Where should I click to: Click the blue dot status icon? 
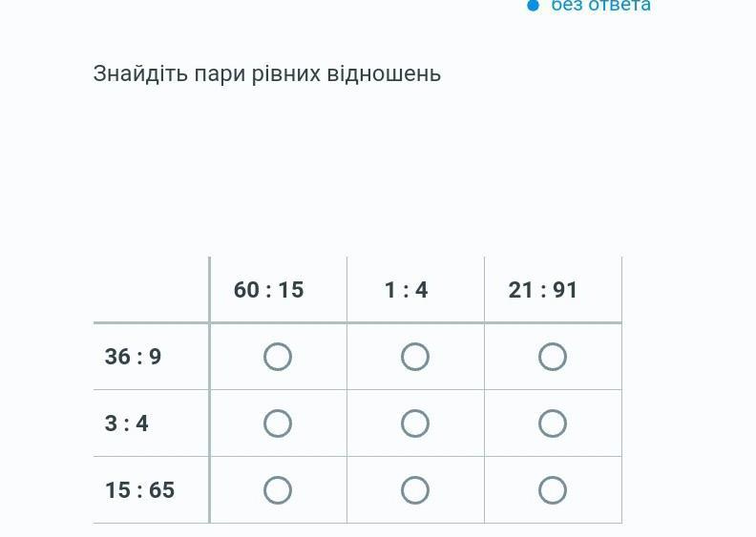(534, 6)
